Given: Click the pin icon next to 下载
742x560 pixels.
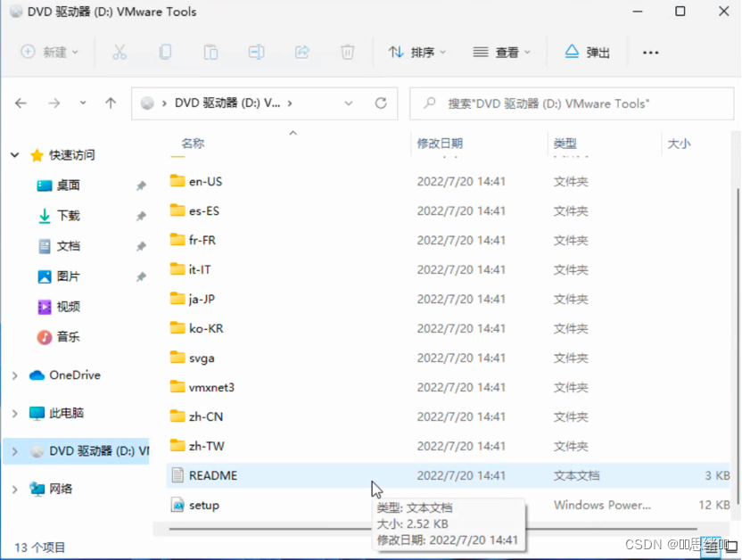Looking at the screenshot, I should (x=141, y=216).
